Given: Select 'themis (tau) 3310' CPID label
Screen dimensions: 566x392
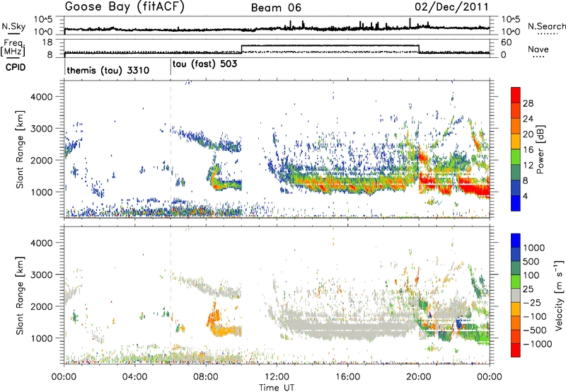Looking at the screenshot, I should pos(108,70).
